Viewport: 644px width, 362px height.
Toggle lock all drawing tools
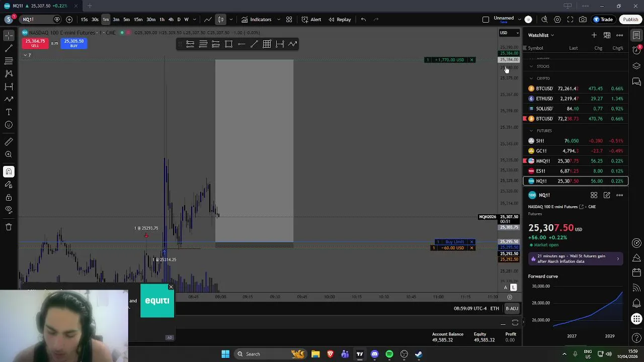pyautogui.click(x=9, y=198)
